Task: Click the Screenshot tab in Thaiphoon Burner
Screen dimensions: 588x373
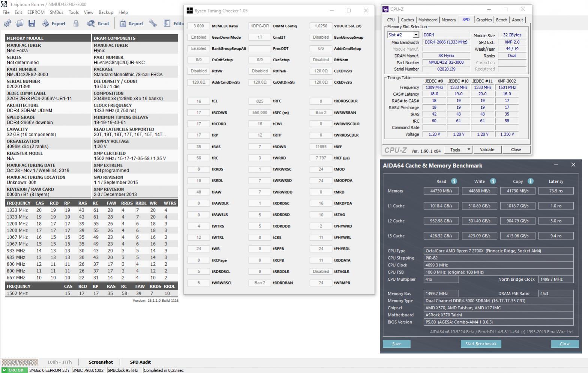Action: (x=101, y=362)
